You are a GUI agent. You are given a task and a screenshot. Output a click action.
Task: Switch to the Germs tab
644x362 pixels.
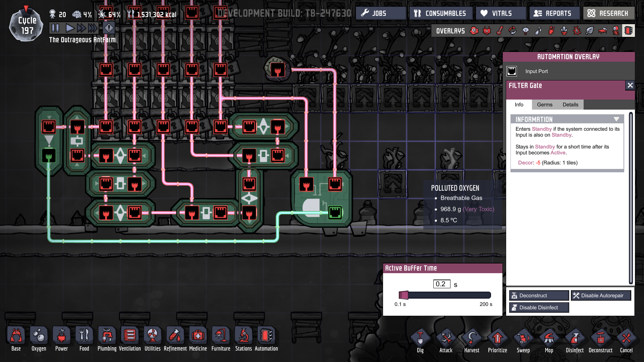544,105
